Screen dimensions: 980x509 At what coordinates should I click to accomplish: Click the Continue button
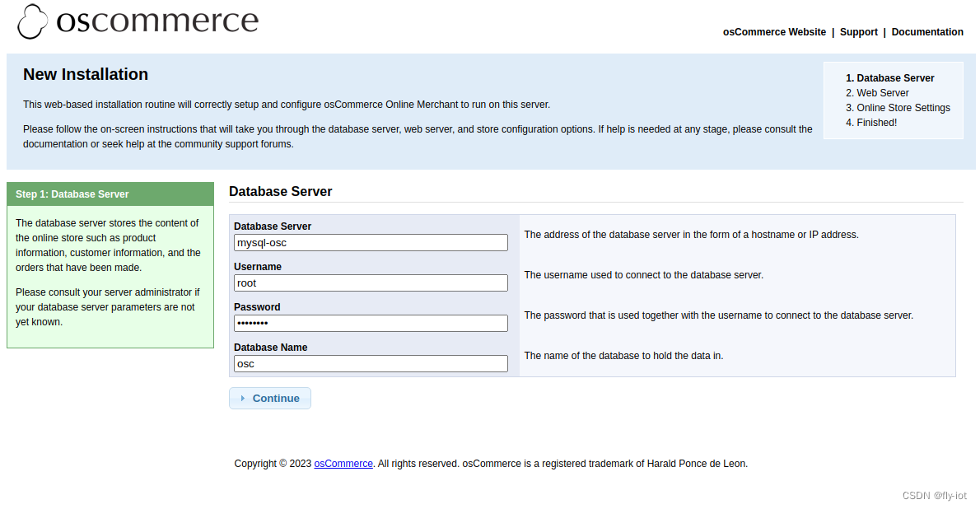(x=270, y=399)
